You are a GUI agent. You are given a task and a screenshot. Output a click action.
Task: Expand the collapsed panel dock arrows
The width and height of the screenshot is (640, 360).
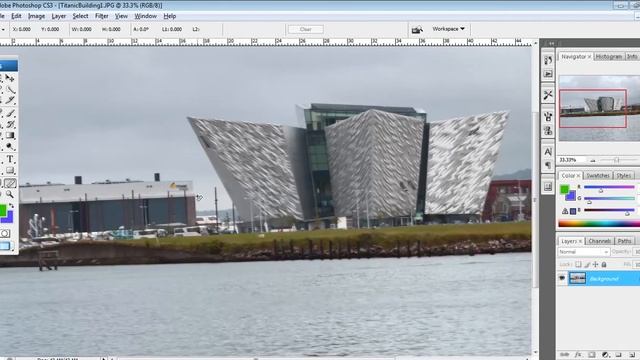[551, 43]
